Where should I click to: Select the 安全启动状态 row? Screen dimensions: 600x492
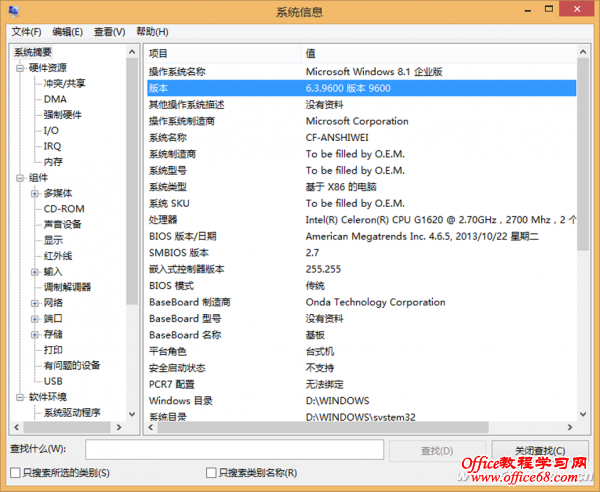[362, 368]
